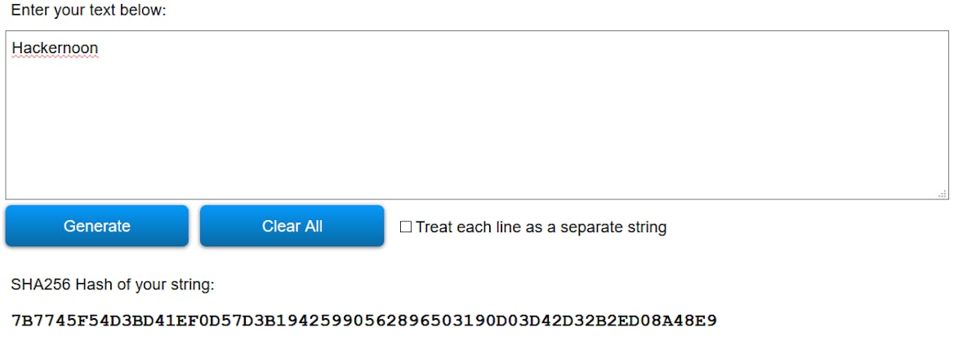The image size is (980, 341).
Task: Place cursor right after Hackernoon text
Action: [x=100, y=48]
